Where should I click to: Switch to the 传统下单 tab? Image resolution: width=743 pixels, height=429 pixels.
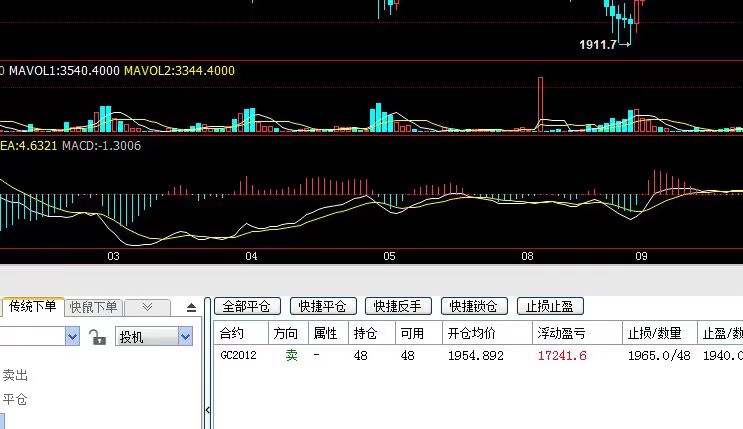pyautogui.click(x=32, y=307)
